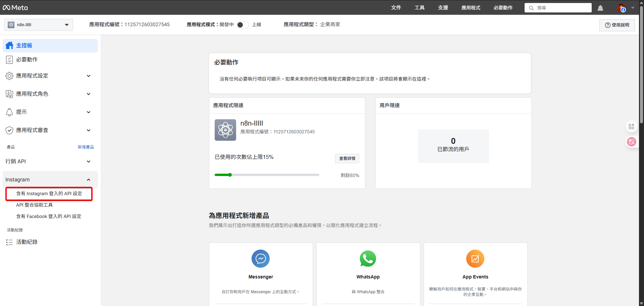The image size is (644, 306).
Task: Open the 工具 menu in top bar
Action: 419,7
